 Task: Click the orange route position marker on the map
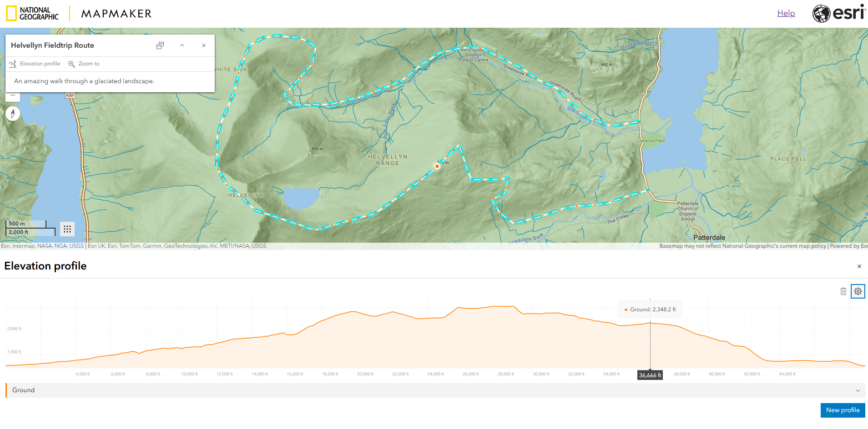point(437,166)
